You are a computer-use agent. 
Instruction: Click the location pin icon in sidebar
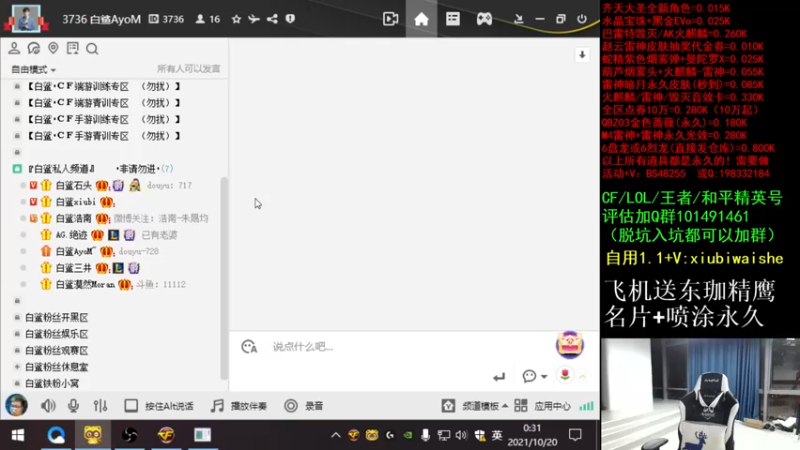point(53,48)
